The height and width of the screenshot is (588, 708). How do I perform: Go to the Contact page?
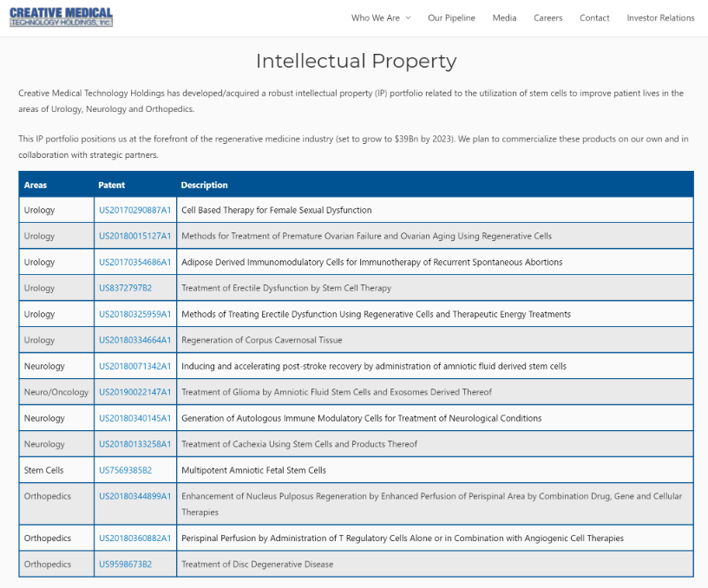coord(594,17)
